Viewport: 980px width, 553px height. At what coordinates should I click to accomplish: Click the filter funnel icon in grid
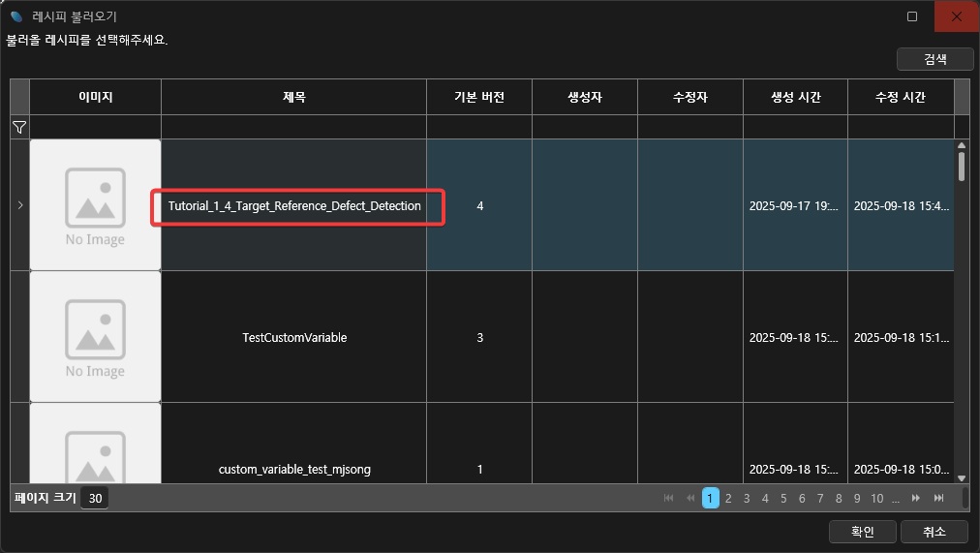(x=19, y=127)
